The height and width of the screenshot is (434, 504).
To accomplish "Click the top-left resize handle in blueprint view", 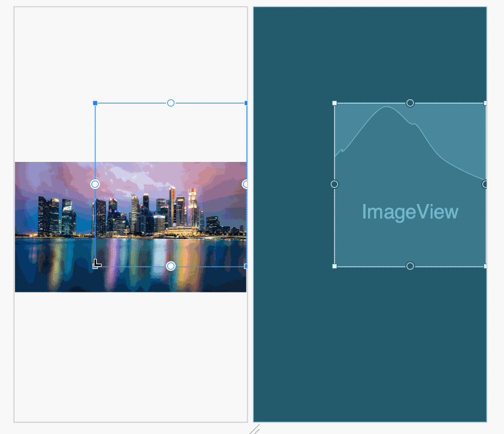I will click(x=334, y=103).
